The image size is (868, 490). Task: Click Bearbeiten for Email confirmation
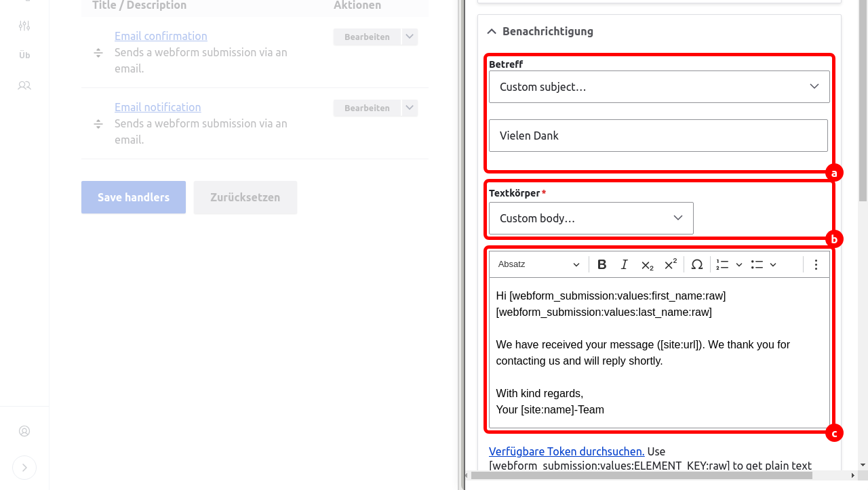pyautogui.click(x=367, y=37)
